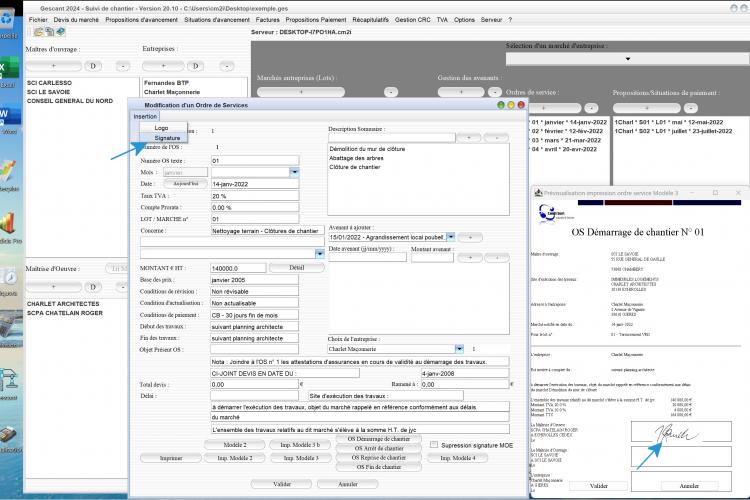Click the plus button beside Avenant à ajouter

click(x=470, y=237)
